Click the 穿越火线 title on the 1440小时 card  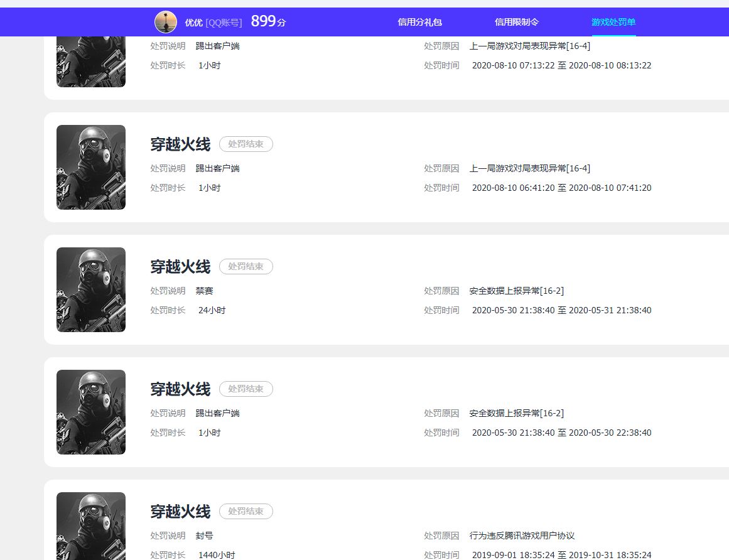click(x=180, y=511)
